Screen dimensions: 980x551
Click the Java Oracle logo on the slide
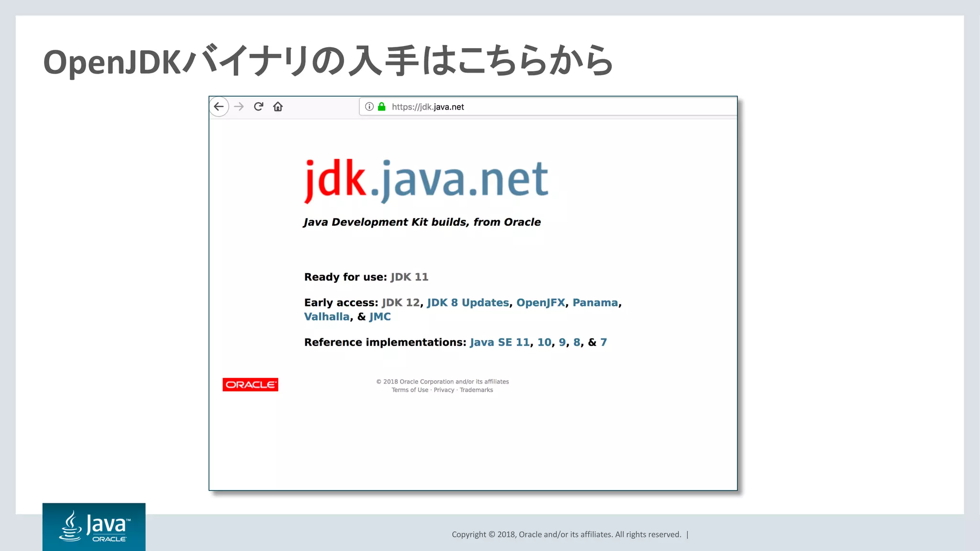(x=94, y=527)
